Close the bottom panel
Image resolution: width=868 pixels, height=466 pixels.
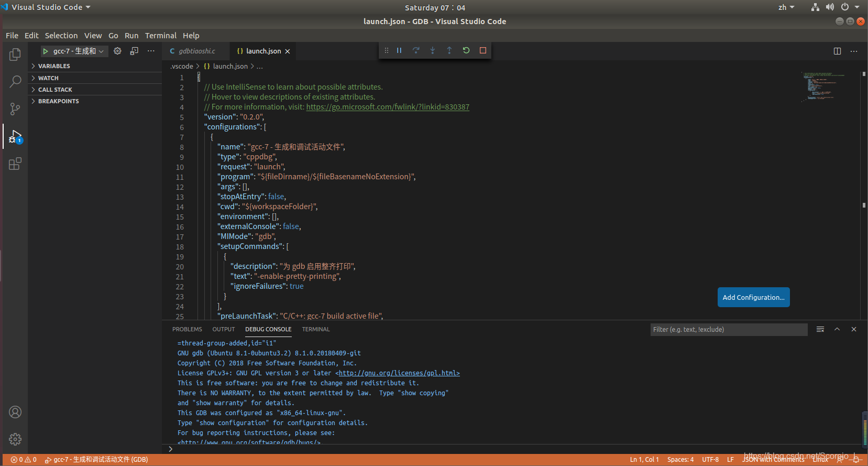pos(854,329)
